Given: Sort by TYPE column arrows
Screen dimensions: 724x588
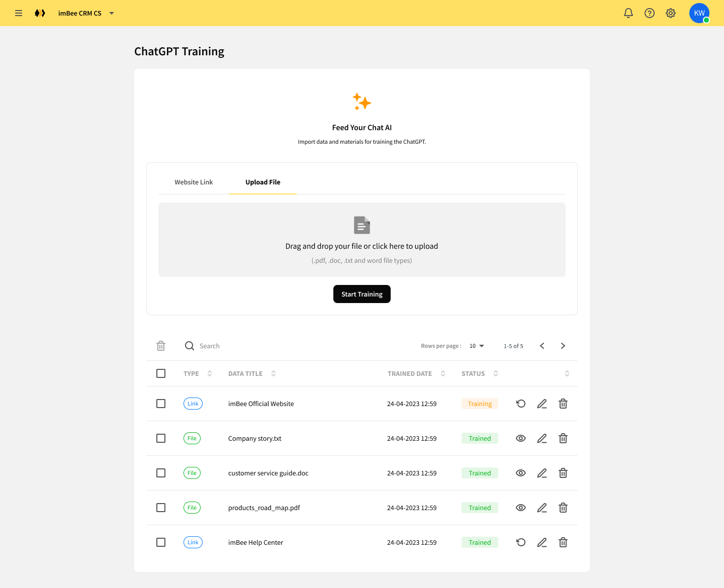Looking at the screenshot, I should [210, 373].
